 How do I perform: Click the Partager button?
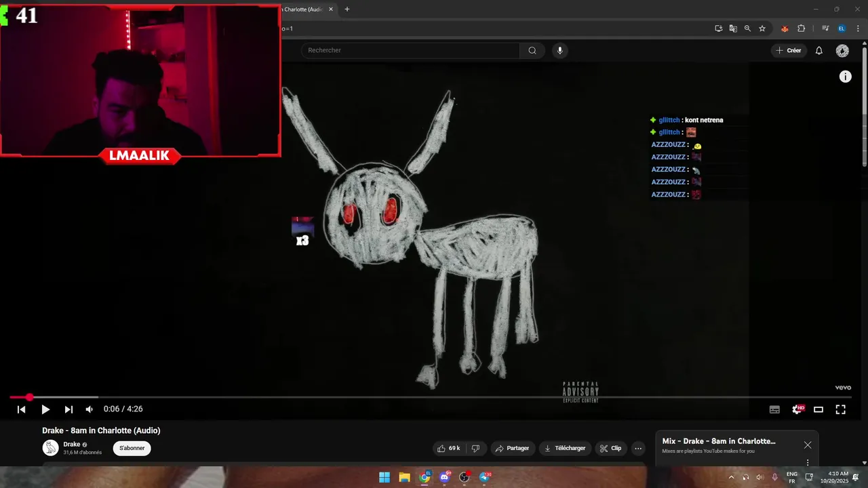click(512, 448)
